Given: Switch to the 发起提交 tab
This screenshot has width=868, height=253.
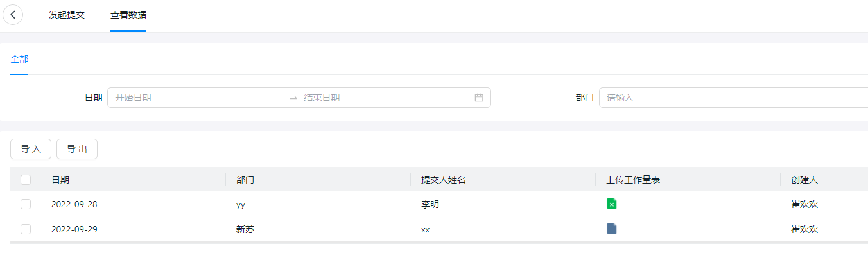Looking at the screenshot, I should click(67, 15).
